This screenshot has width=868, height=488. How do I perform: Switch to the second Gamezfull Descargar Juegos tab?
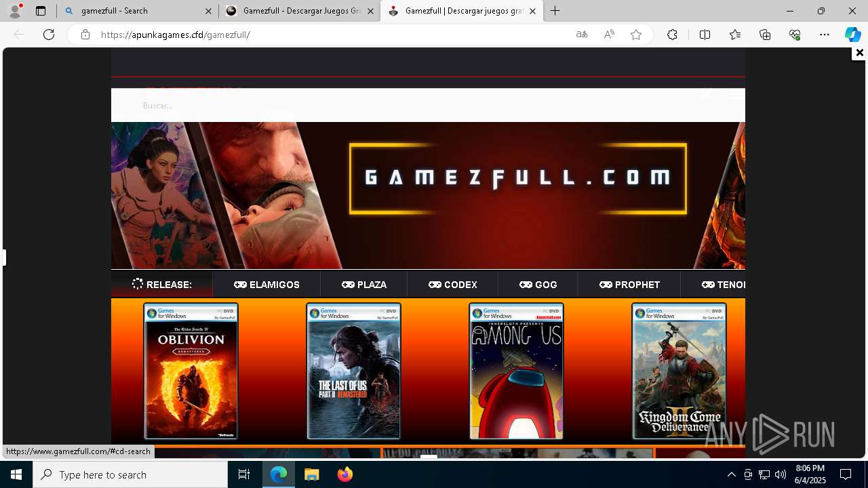click(300, 11)
